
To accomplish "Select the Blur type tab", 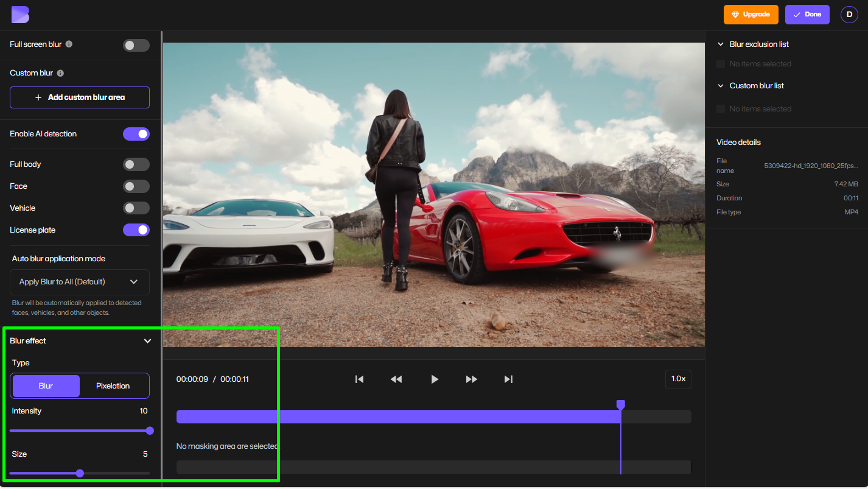I will [x=45, y=385].
